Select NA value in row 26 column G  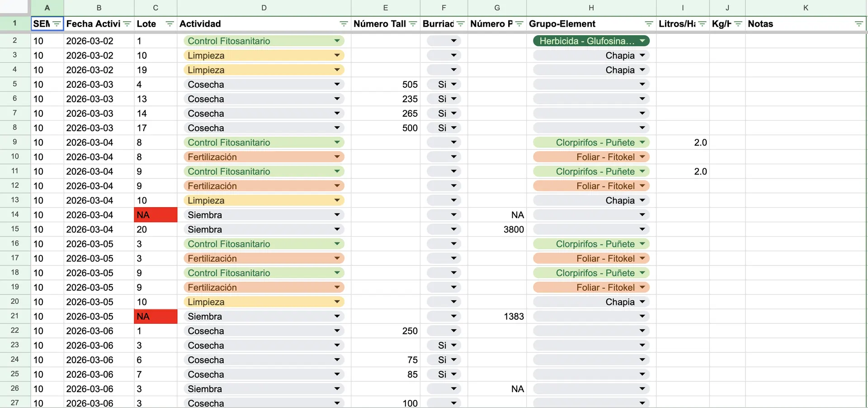(x=497, y=389)
